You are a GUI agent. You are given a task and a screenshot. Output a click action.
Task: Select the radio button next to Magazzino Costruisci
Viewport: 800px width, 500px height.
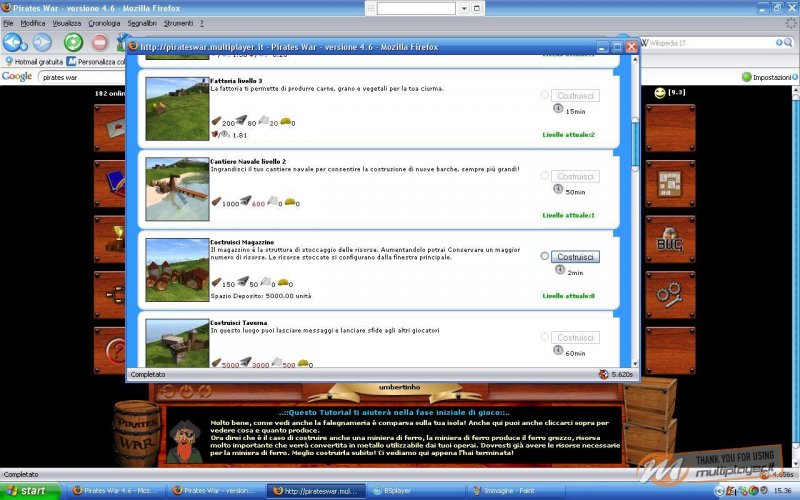pyautogui.click(x=544, y=256)
